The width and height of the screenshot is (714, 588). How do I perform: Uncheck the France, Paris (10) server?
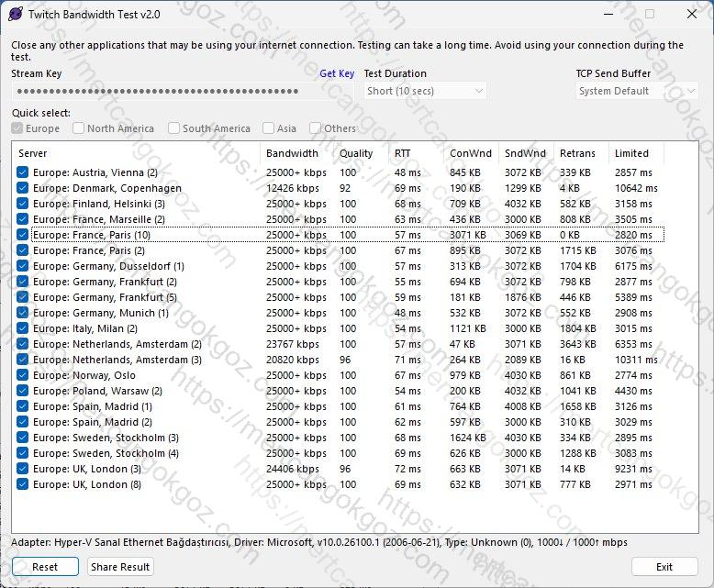pyautogui.click(x=22, y=235)
